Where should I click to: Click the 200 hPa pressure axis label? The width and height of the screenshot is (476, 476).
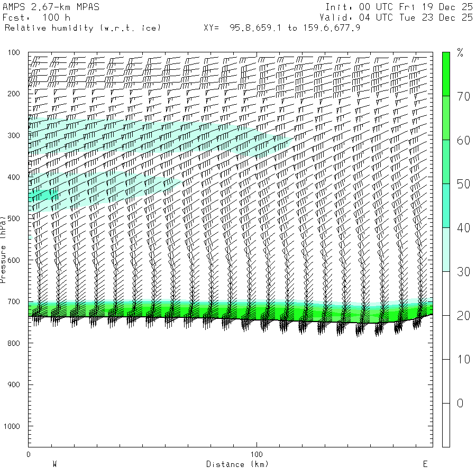[x=14, y=94]
